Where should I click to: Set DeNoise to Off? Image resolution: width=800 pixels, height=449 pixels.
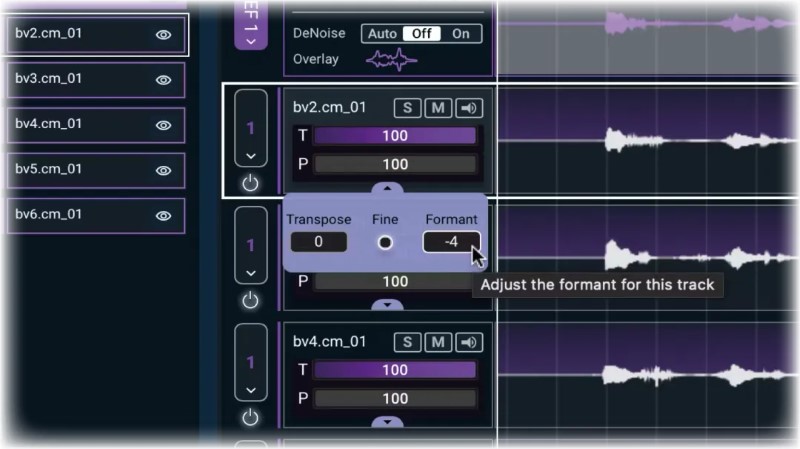[421, 34]
